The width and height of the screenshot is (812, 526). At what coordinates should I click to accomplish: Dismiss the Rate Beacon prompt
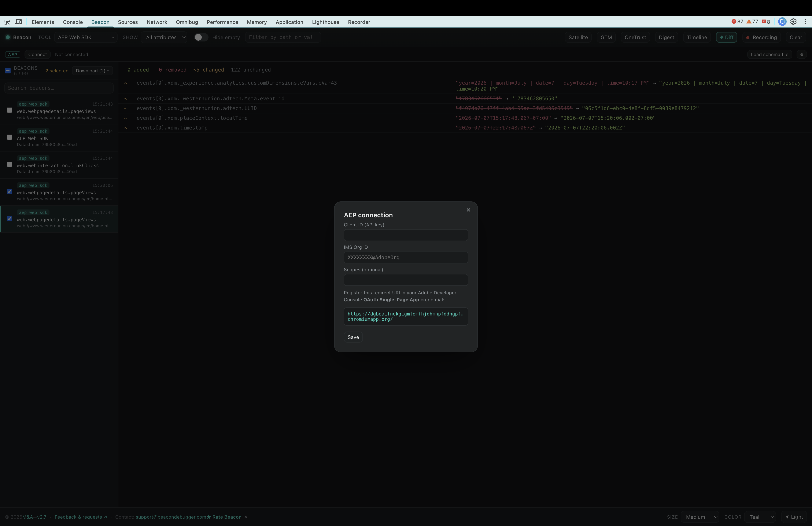pyautogui.click(x=246, y=517)
